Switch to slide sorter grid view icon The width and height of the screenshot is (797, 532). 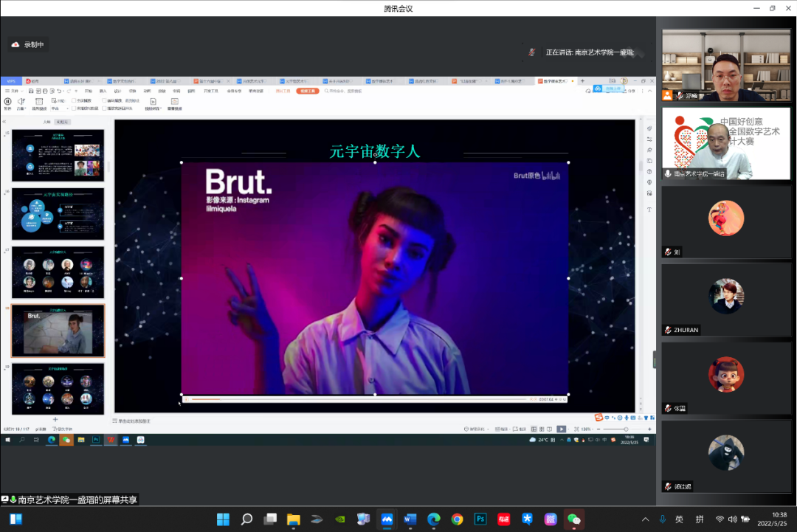[542, 429]
